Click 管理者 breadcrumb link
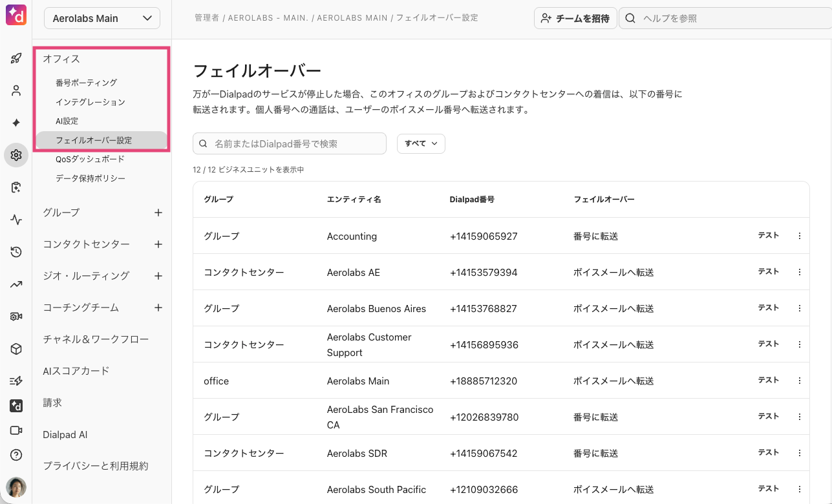The height and width of the screenshot is (504, 832). point(207,18)
